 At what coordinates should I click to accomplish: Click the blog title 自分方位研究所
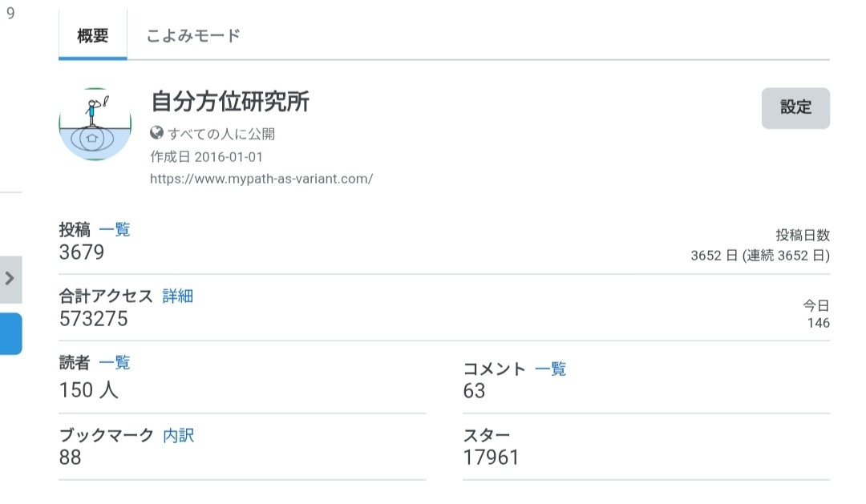coord(230,102)
